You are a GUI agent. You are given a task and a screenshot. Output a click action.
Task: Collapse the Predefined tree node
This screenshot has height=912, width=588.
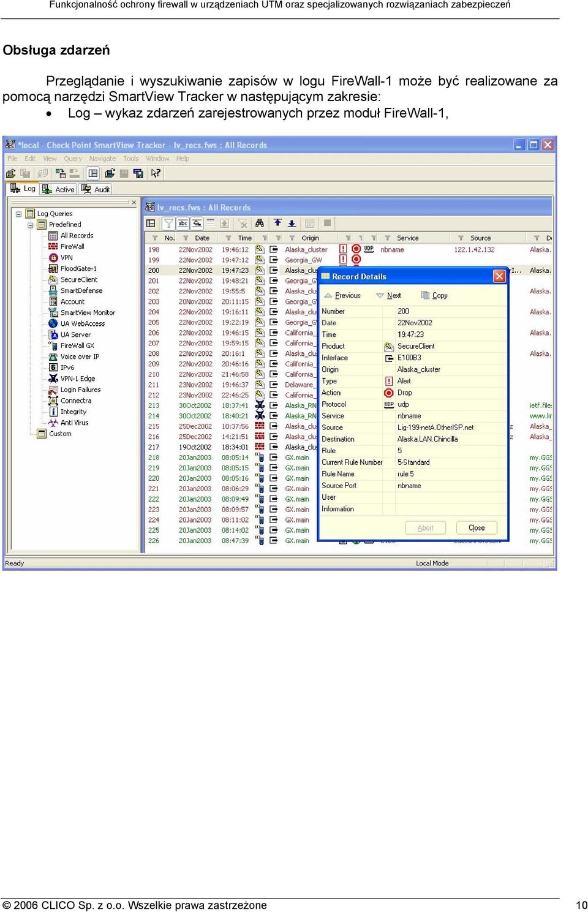point(30,225)
